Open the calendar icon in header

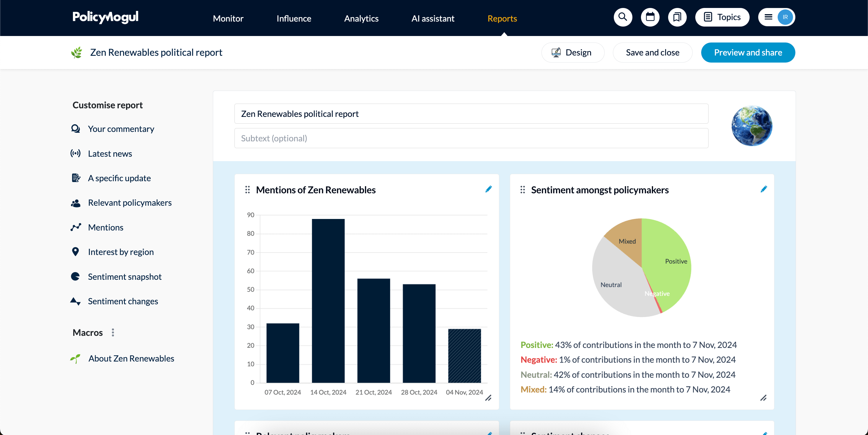(x=650, y=17)
